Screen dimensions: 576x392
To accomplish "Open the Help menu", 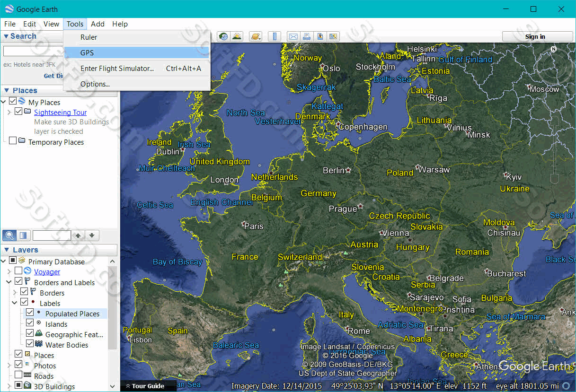I will [x=120, y=24].
